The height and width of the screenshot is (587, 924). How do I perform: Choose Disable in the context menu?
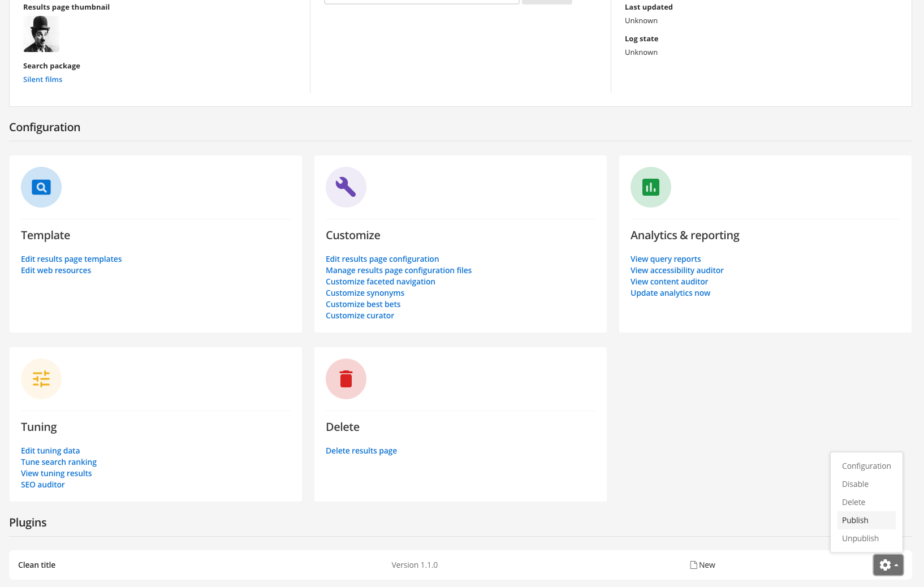click(854, 484)
